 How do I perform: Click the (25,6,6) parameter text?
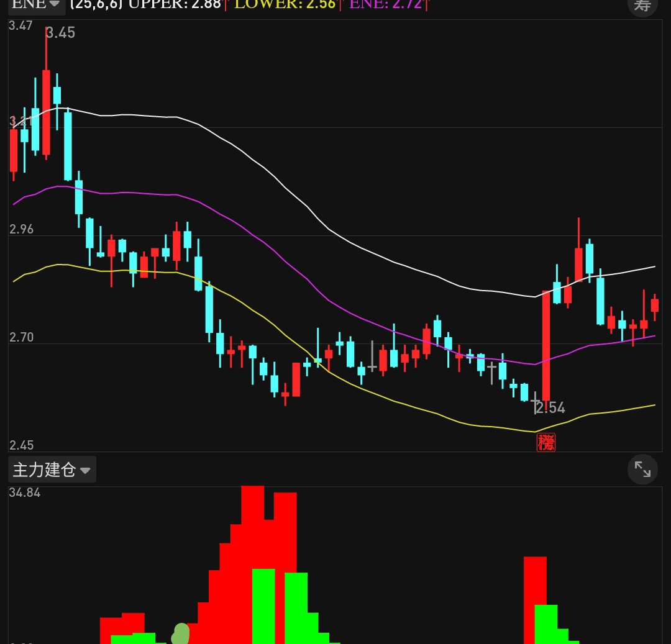pyautogui.click(x=96, y=5)
